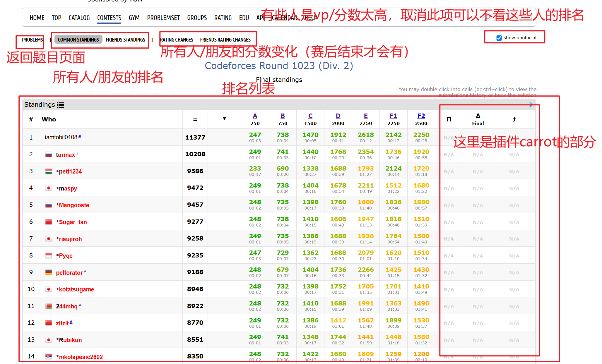Click the Russian flag next to turmax
Viewport: 602px width, 364px height.
pos(49,154)
